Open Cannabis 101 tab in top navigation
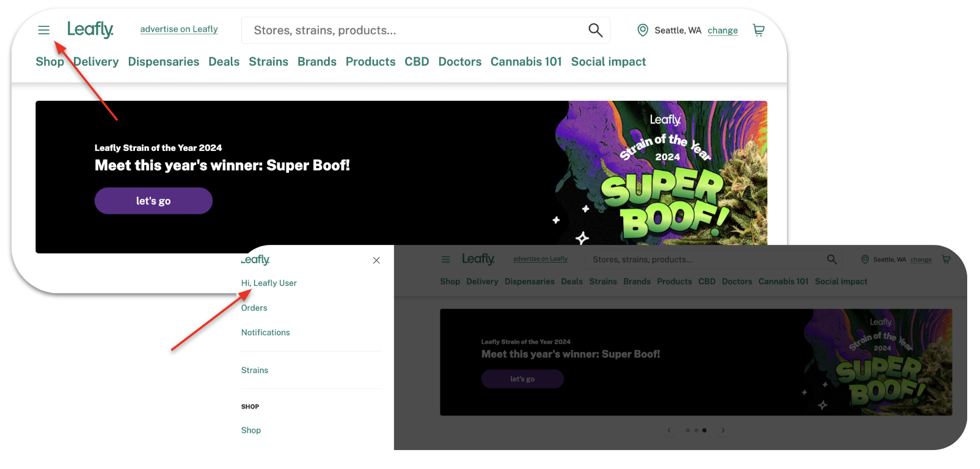This screenshot has height=469, width=980. (526, 62)
